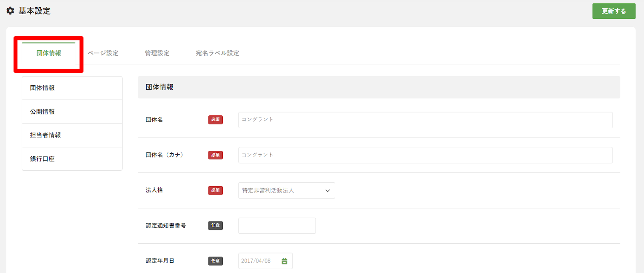644x273 pixels.
Task: Focus the 団体名（カナ） input field
Action: point(425,155)
